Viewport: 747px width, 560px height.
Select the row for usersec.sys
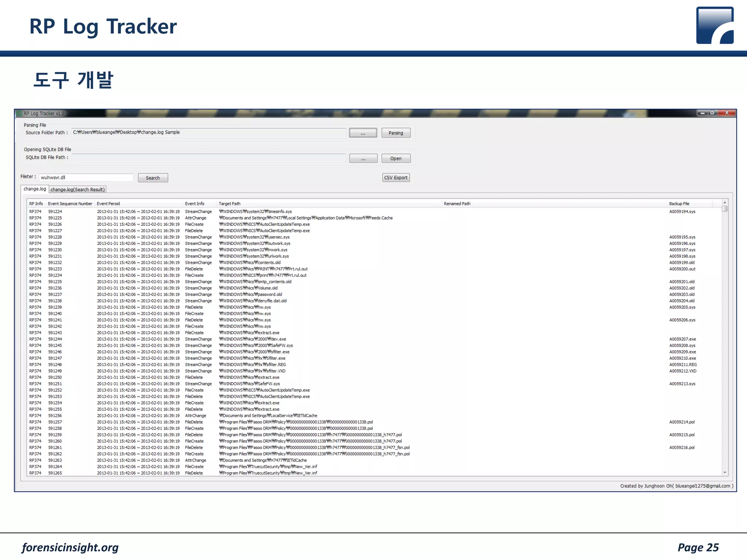coord(374,237)
